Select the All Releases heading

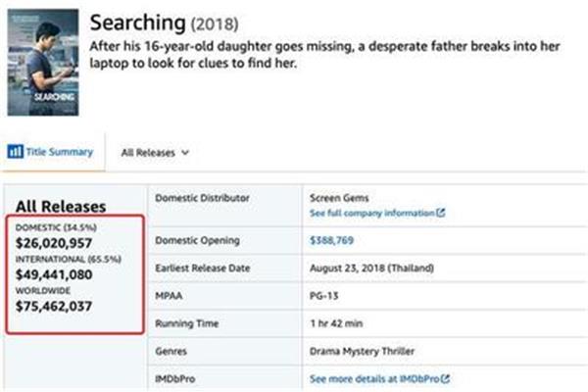click(61, 207)
